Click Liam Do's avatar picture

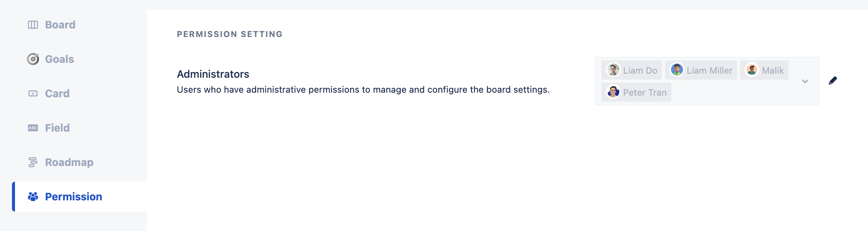click(613, 70)
